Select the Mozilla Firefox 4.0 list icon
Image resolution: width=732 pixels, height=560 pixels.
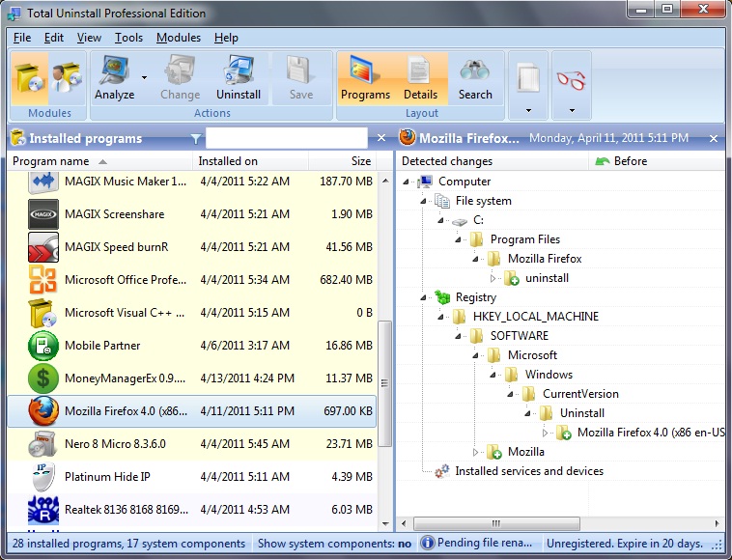(x=42, y=411)
